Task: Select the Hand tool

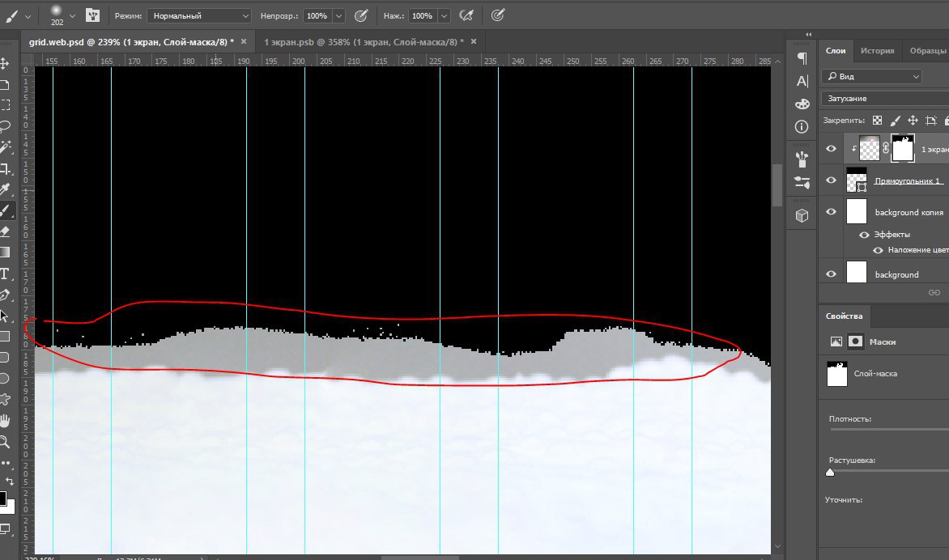Action: point(5,421)
